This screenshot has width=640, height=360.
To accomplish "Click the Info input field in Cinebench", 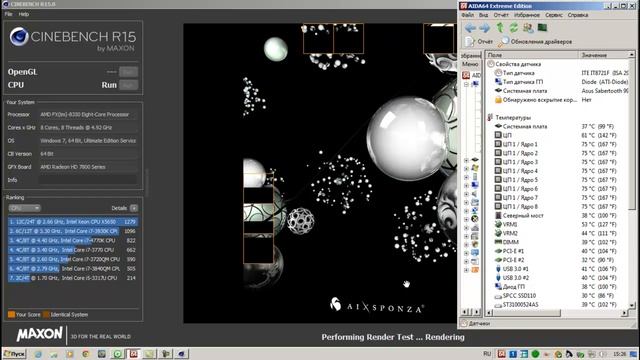I will click(x=88, y=180).
